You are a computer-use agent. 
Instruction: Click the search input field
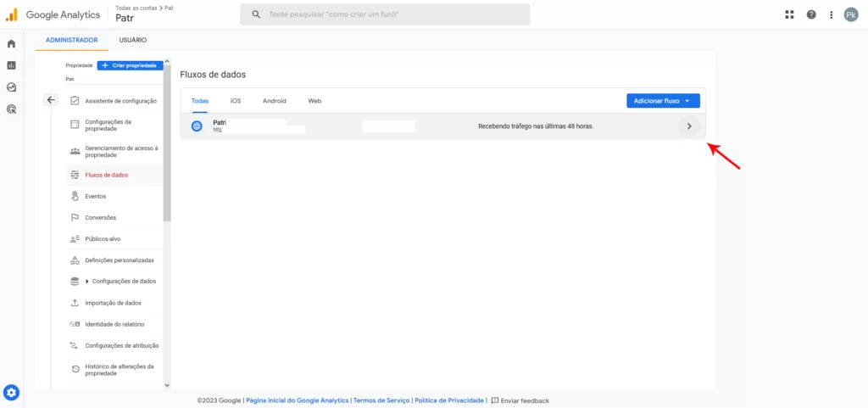click(x=385, y=15)
